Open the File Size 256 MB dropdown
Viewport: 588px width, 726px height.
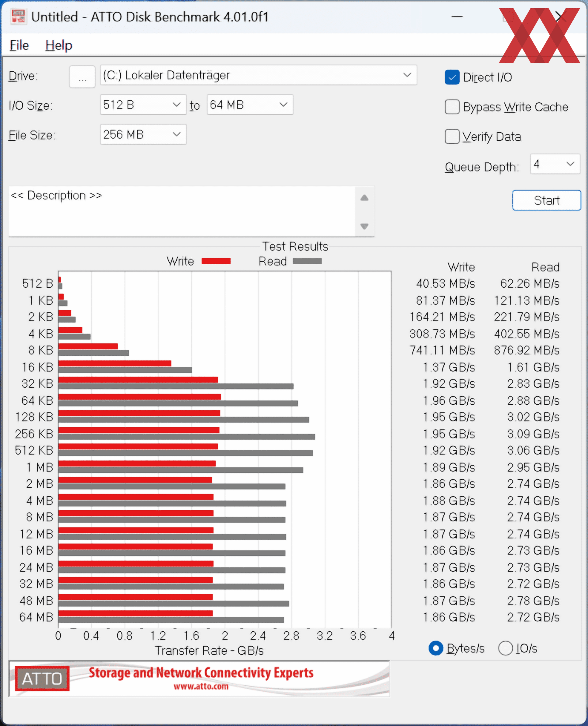[143, 134]
